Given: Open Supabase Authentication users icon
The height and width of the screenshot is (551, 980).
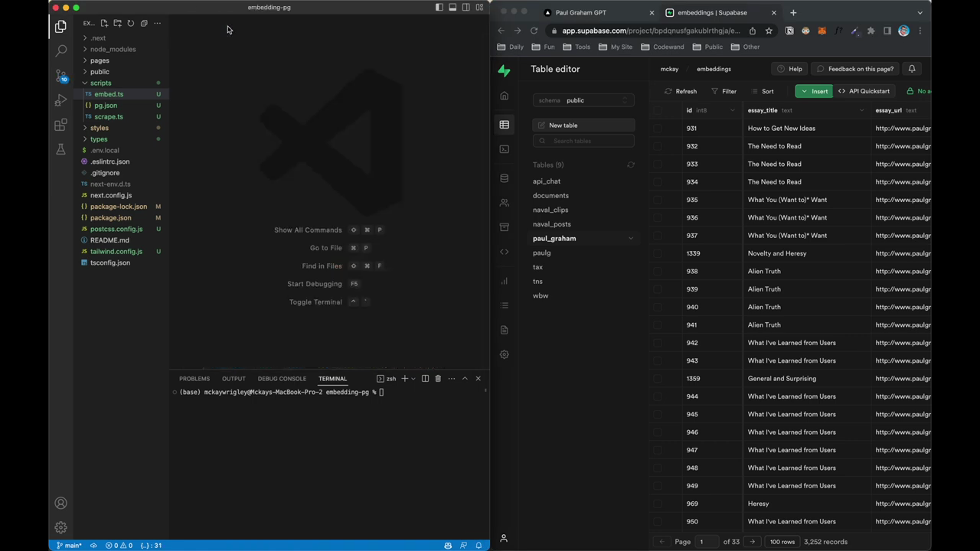Looking at the screenshot, I should pos(504,203).
